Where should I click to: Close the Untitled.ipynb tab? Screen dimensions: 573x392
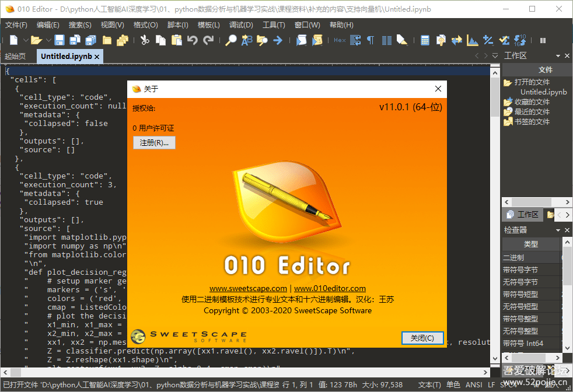click(97, 57)
